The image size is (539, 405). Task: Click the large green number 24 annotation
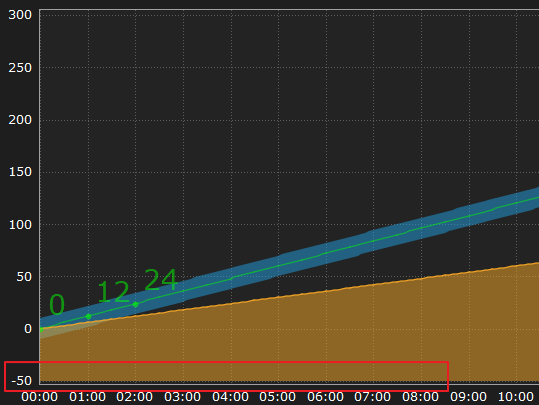coord(161,280)
